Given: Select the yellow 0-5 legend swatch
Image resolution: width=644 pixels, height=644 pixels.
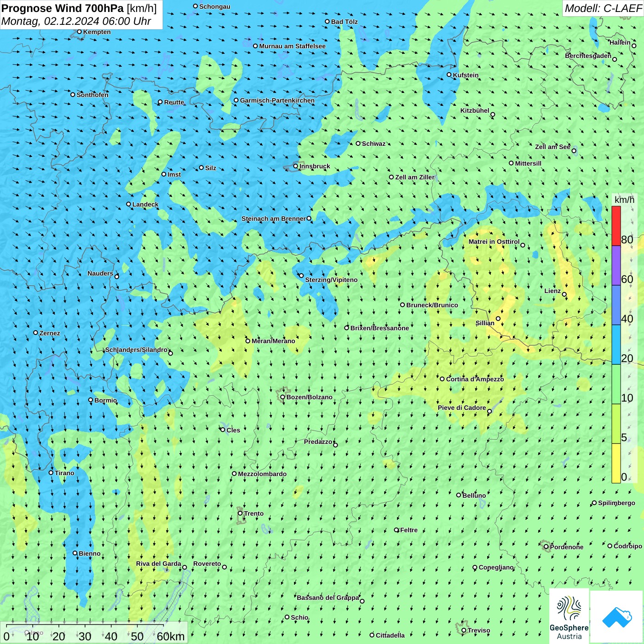Looking at the screenshot, I should (x=616, y=463).
